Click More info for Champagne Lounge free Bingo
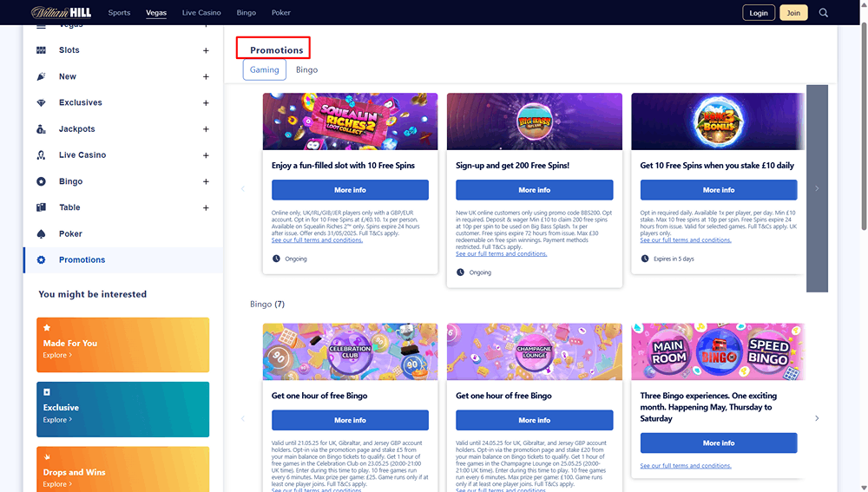 tap(534, 420)
